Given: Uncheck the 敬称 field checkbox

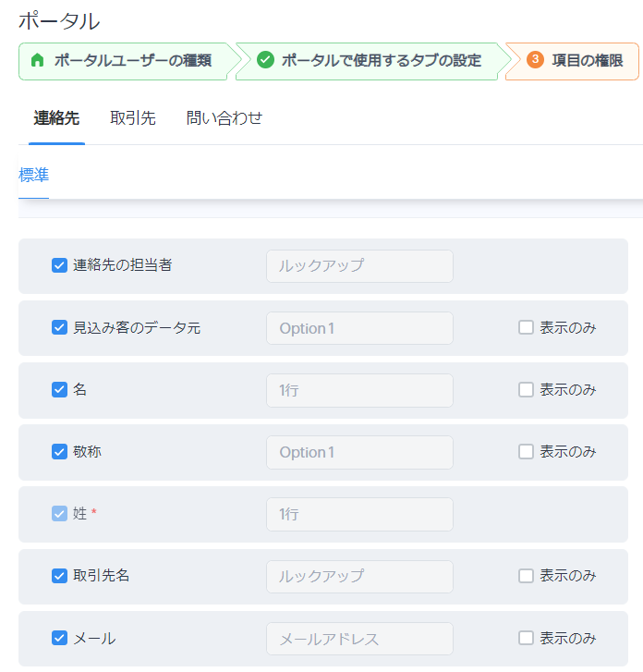Looking at the screenshot, I should (x=59, y=452).
